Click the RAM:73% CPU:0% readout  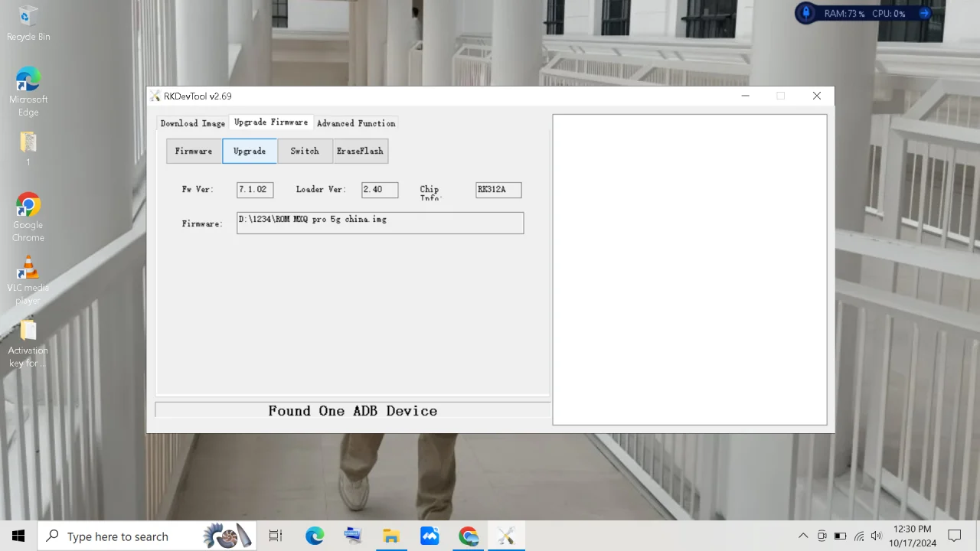point(864,14)
